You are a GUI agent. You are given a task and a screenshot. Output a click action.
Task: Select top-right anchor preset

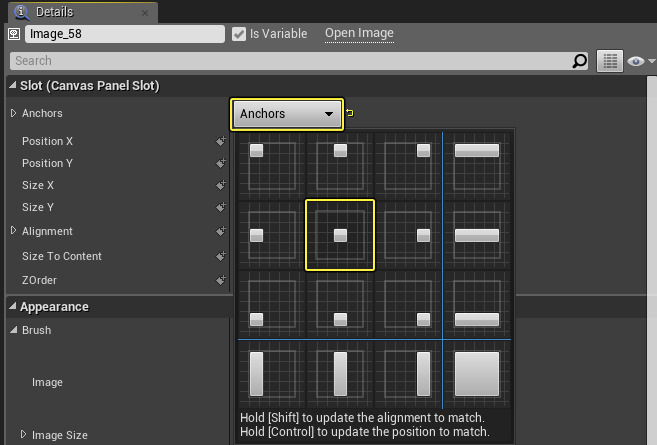click(x=408, y=166)
